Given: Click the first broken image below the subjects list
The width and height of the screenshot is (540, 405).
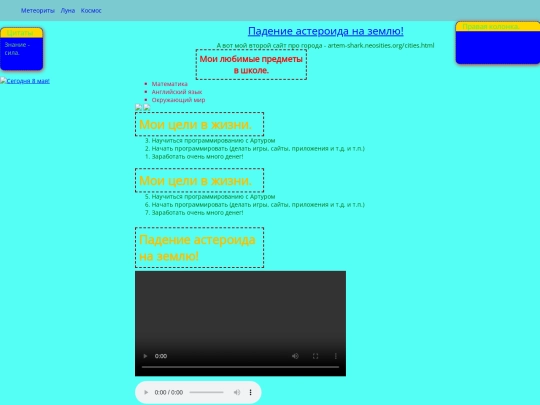Looking at the screenshot, I should click(138, 107).
